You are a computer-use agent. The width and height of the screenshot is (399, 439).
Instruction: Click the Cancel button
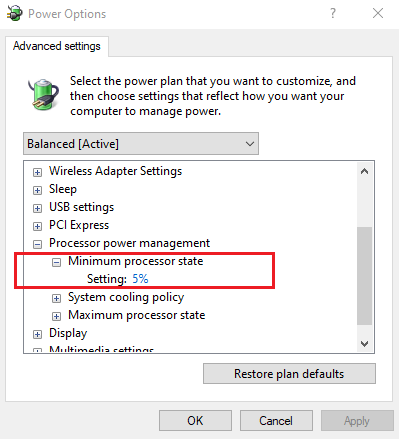click(x=276, y=421)
